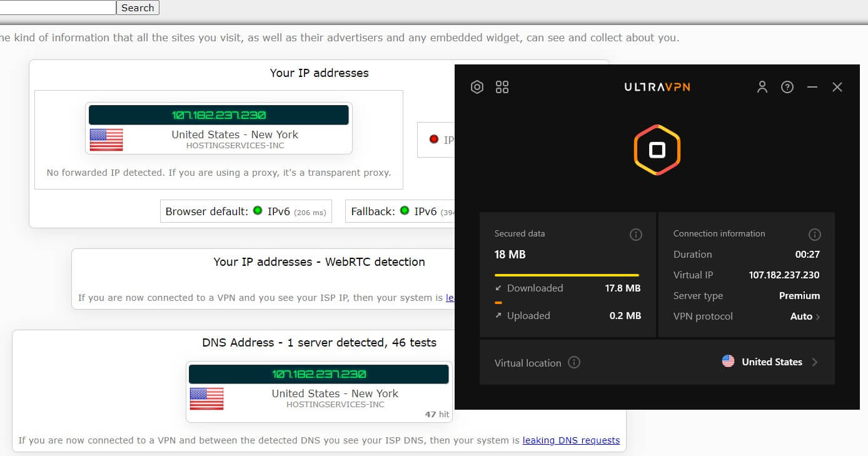
Task: Click the Search button on the webpage
Action: click(x=138, y=8)
